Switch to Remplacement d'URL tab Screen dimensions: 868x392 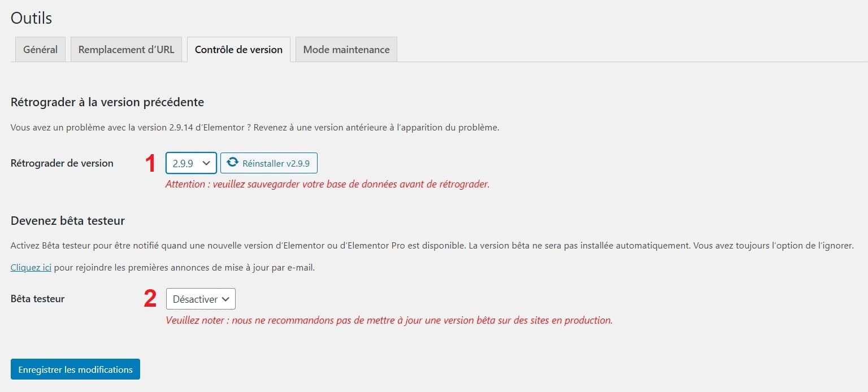[126, 50]
